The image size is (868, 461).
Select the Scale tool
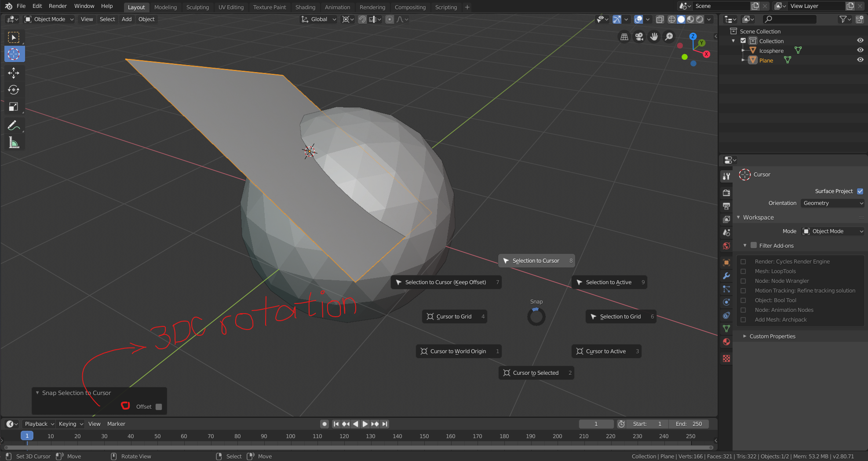14,107
